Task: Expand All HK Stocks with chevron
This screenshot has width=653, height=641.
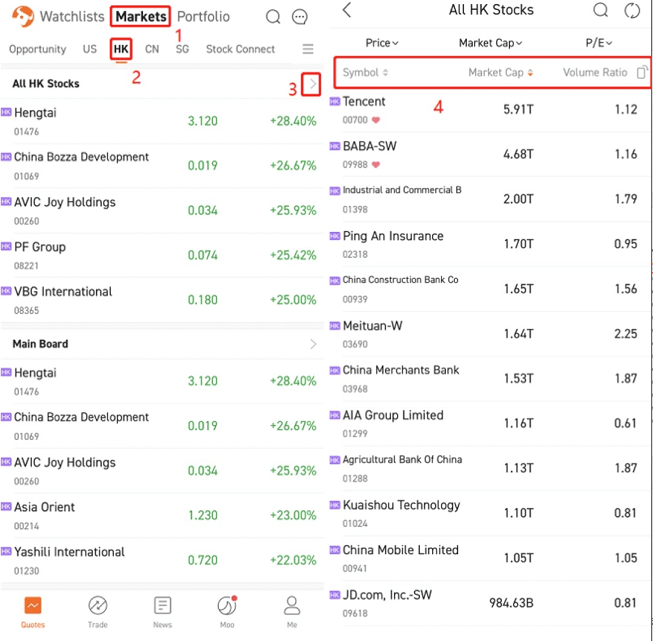Action: [x=311, y=84]
